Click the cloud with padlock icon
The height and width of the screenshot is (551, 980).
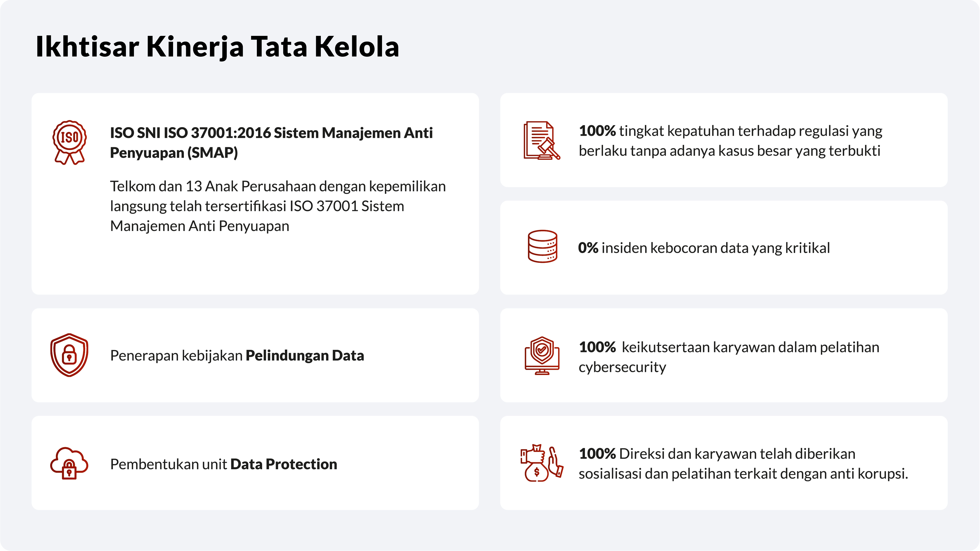pyautogui.click(x=69, y=463)
